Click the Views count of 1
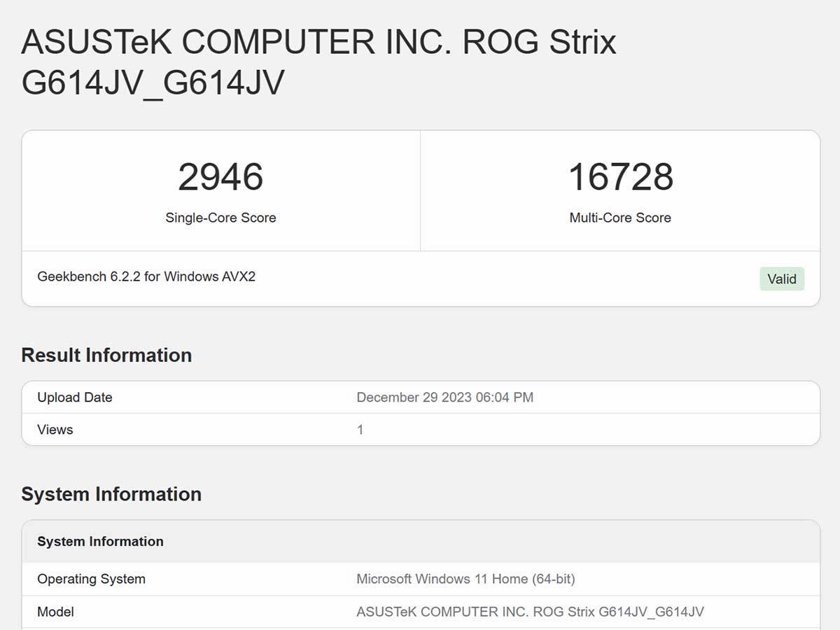The image size is (840, 630). tap(360, 430)
